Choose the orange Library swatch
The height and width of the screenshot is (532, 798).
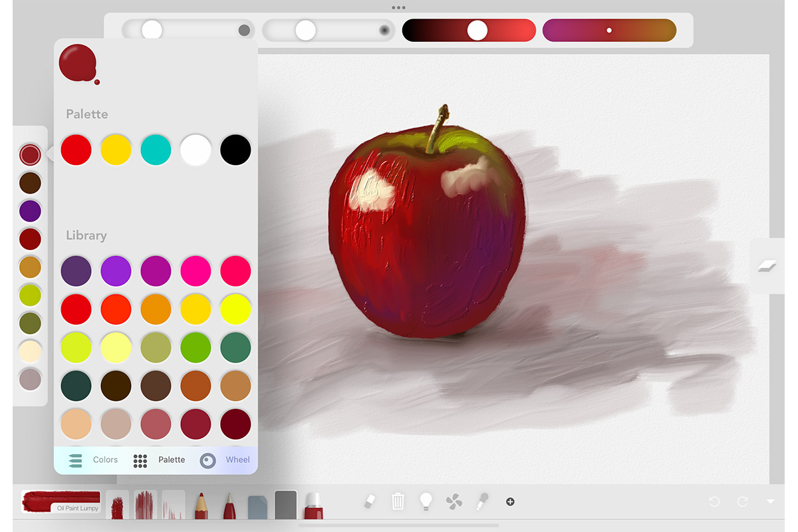[x=156, y=309]
